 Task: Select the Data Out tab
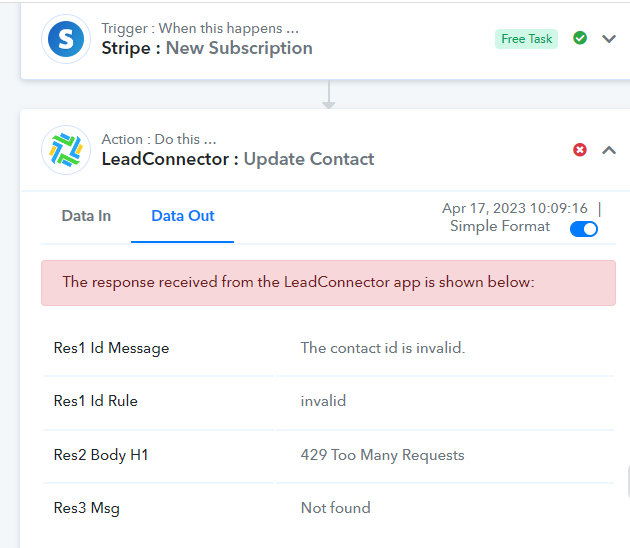183,216
